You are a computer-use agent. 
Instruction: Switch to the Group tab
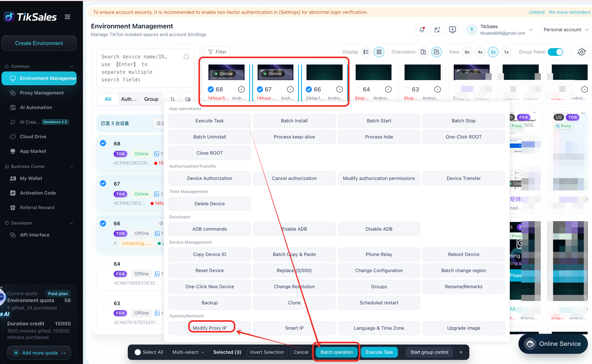tap(151, 99)
